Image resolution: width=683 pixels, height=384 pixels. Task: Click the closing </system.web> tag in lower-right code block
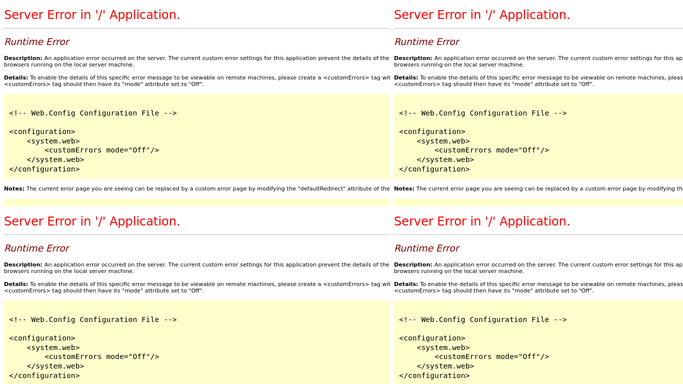point(445,366)
